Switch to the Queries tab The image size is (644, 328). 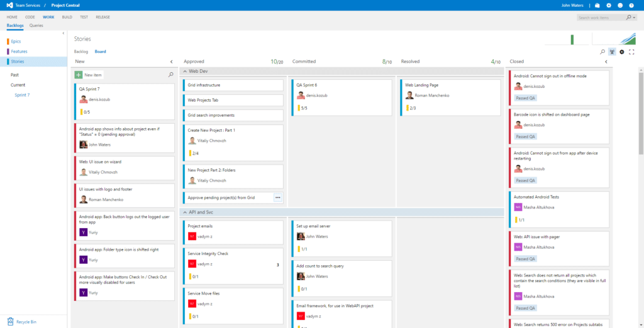click(36, 26)
